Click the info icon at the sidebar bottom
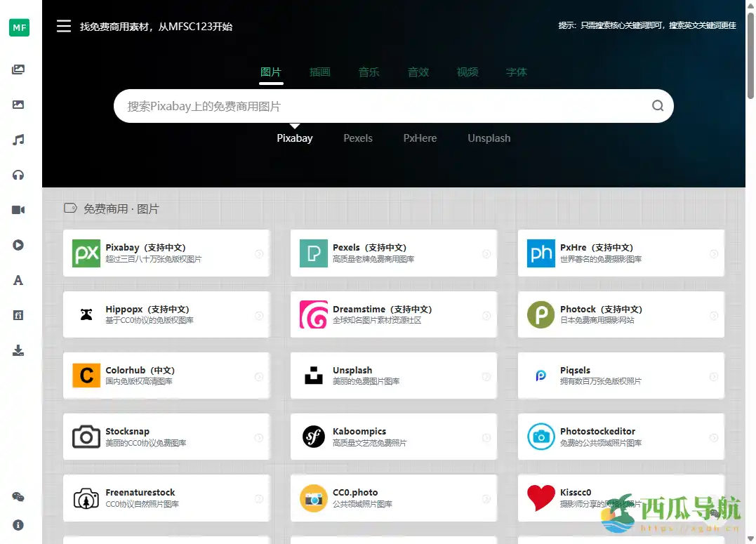Image resolution: width=756 pixels, height=544 pixels. pyautogui.click(x=19, y=524)
